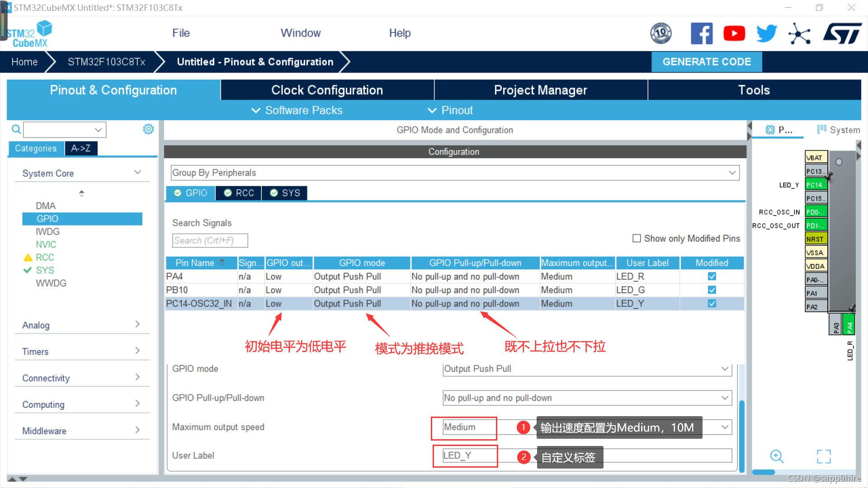Enable Show only Modified Pins
This screenshot has width=868, height=488.
click(637, 238)
